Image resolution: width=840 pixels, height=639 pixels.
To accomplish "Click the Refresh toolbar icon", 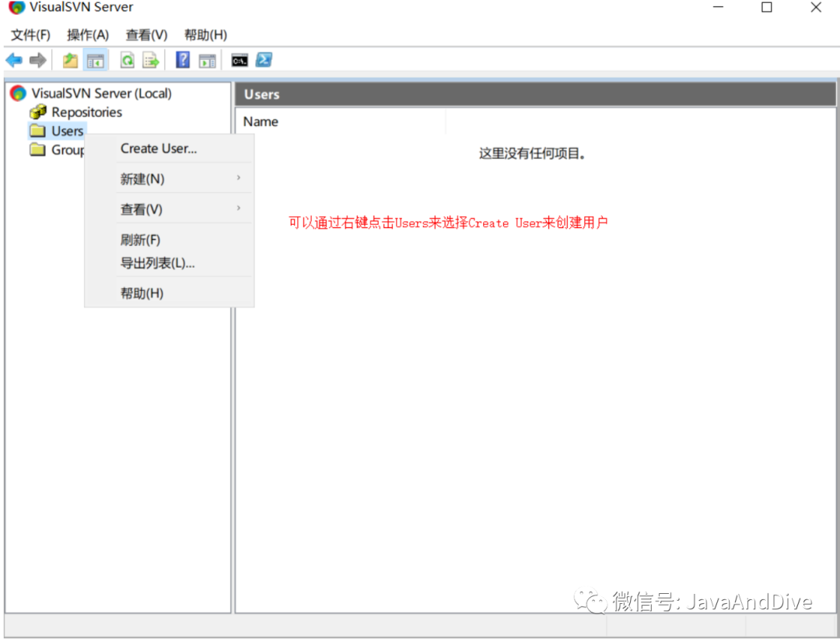I will click(128, 60).
